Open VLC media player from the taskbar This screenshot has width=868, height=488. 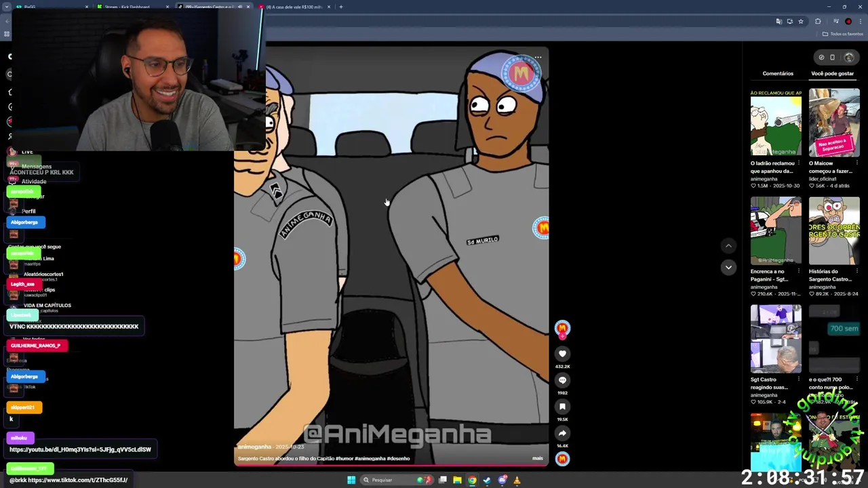pyautogui.click(x=517, y=480)
